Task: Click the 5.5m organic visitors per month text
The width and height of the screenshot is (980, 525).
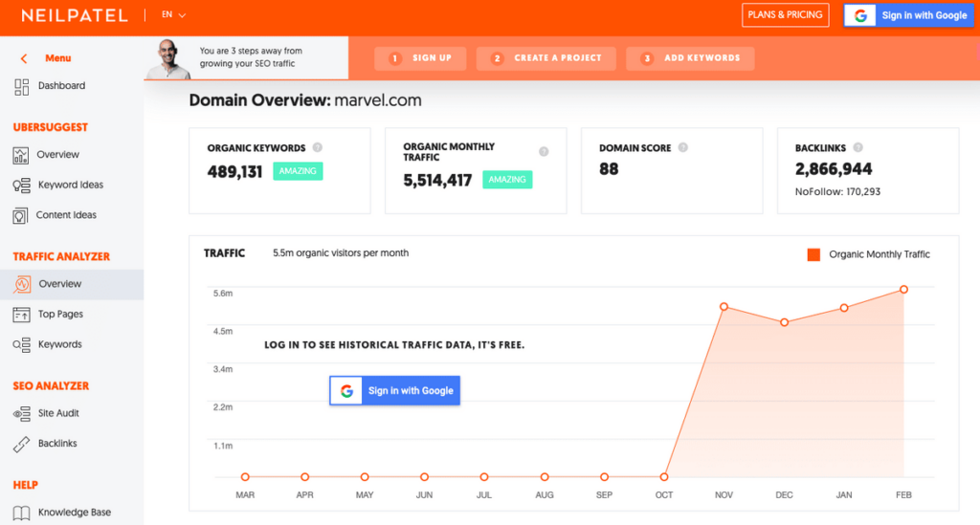Action: [x=341, y=252]
